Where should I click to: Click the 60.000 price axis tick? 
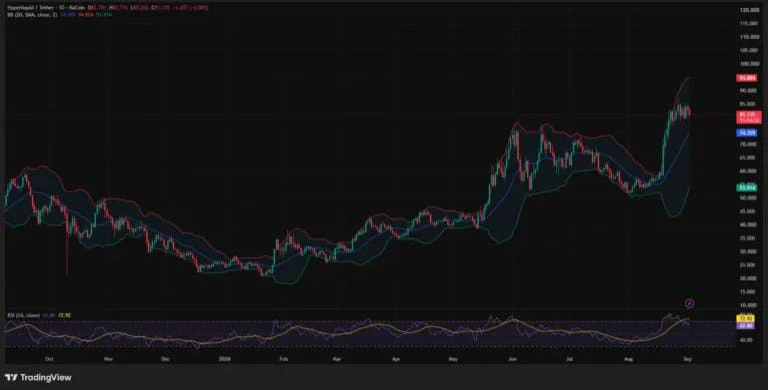pyautogui.click(x=749, y=171)
